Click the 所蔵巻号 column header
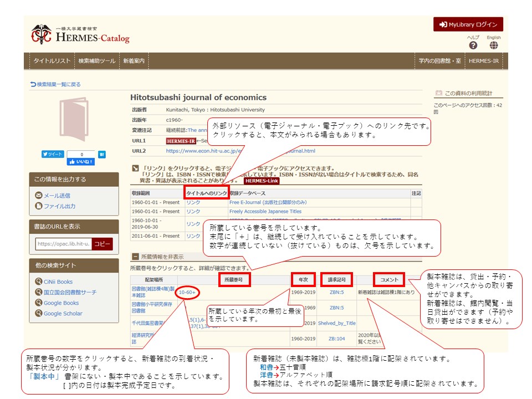The image size is (532, 399). tap(234, 279)
